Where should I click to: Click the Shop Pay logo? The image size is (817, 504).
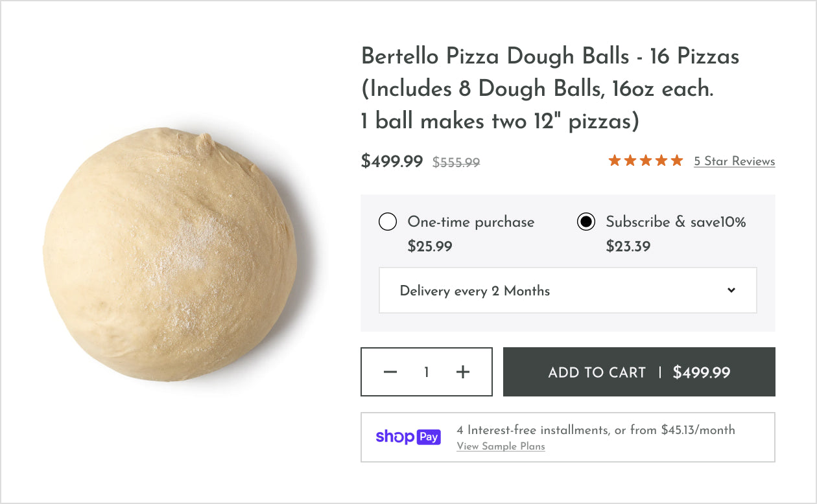click(x=408, y=437)
